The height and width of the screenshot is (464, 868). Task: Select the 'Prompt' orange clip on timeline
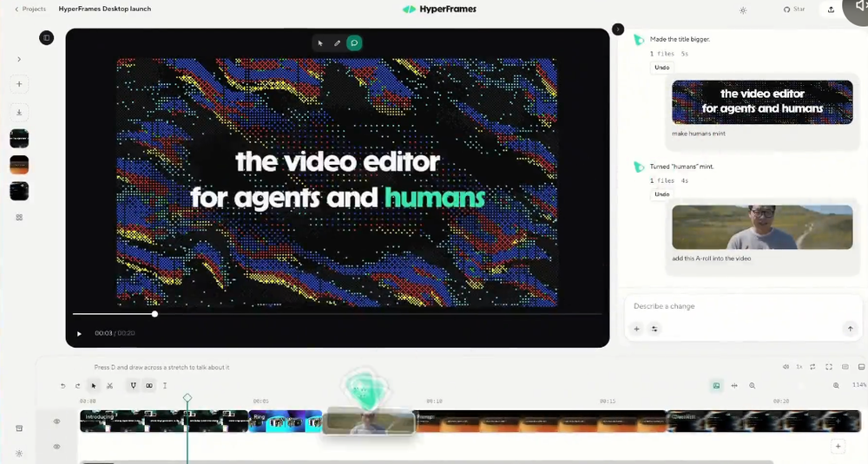[541, 422]
